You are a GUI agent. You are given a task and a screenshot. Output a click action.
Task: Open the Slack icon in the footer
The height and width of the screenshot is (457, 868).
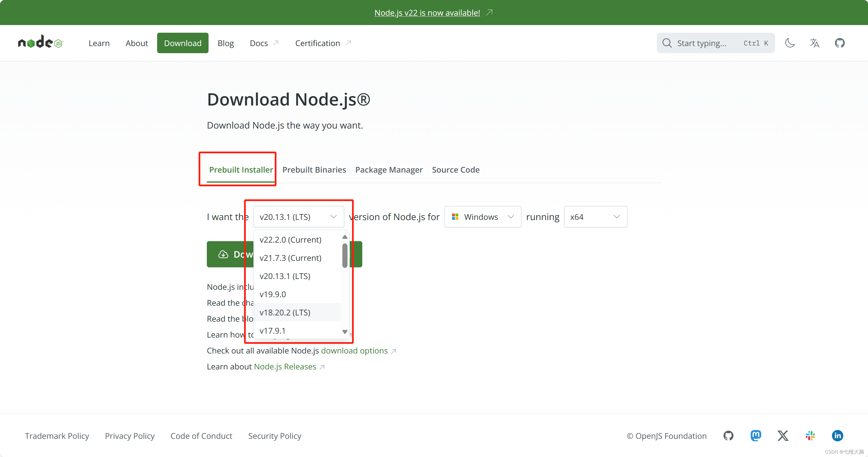(810, 435)
